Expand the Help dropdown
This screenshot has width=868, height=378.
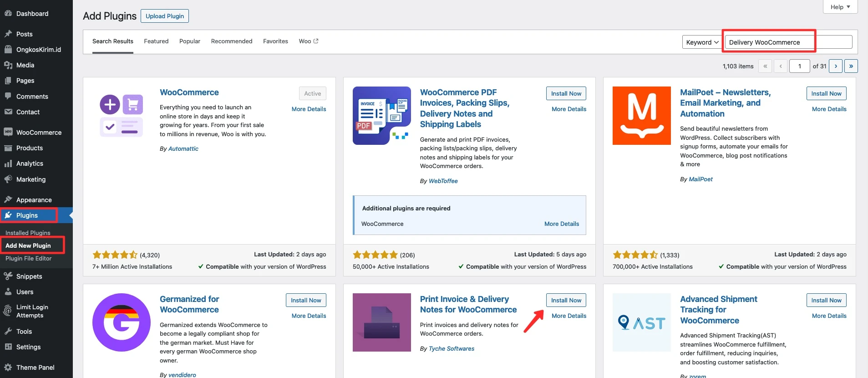[x=840, y=7]
